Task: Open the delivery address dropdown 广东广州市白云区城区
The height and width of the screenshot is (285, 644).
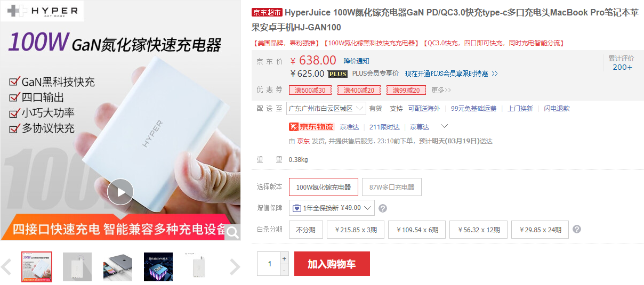Action: 326,109
